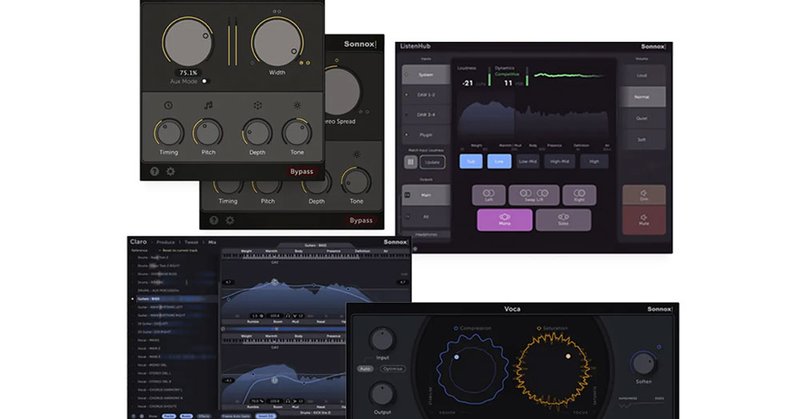Click the Swap L/R button in ListenHub
Image resolution: width=800 pixels, height=419 pixels.
coord(534,195)
